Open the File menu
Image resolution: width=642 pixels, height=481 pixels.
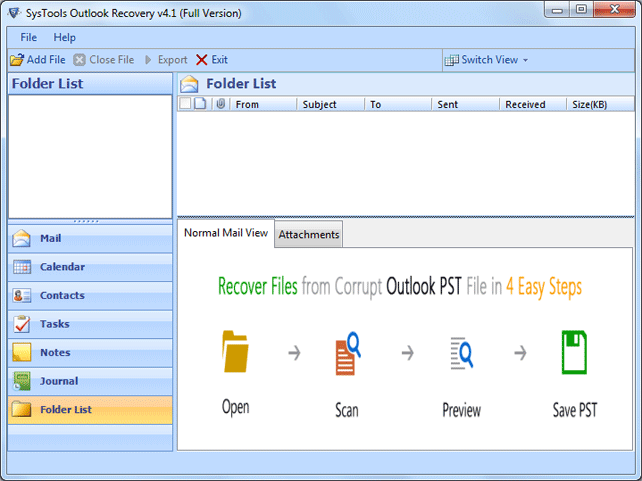point(29,38)
